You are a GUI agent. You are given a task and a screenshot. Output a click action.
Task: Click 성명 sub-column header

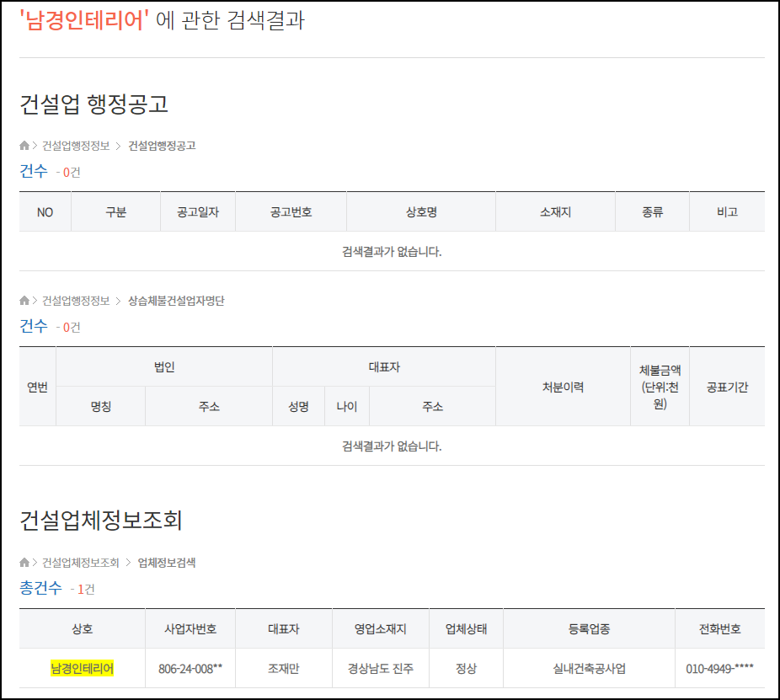[298, 407]
